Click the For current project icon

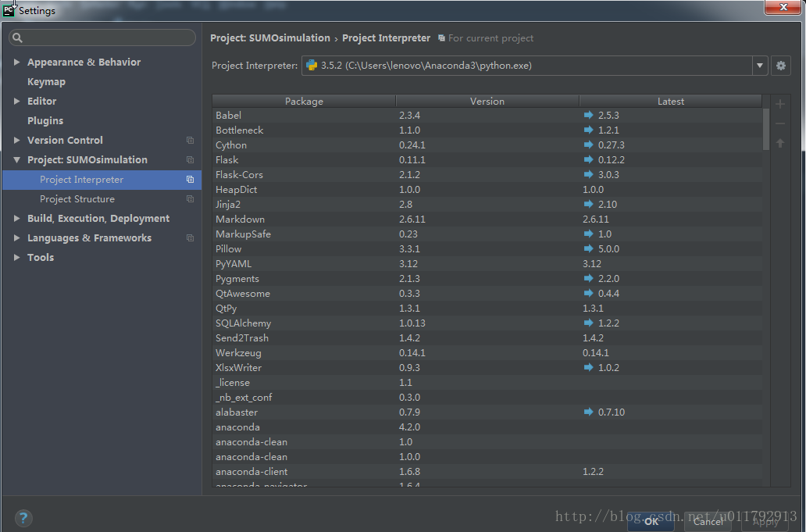click(441, 38)
